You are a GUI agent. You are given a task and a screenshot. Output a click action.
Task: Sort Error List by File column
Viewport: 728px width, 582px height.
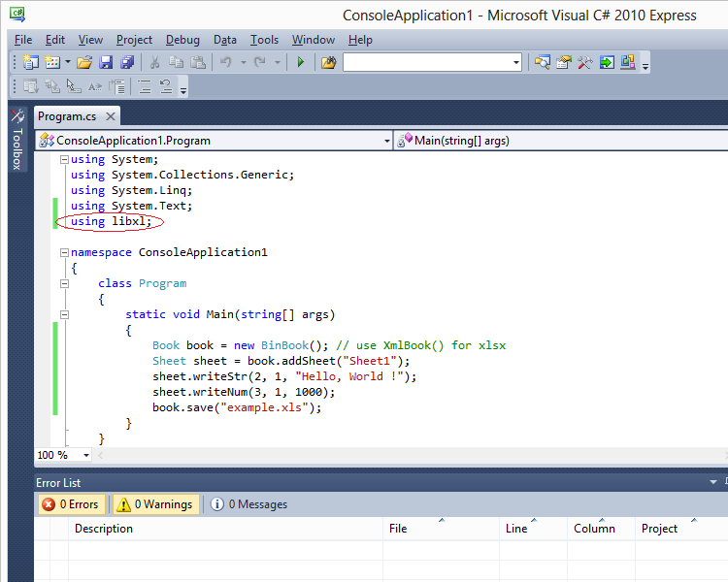[441, 529]
